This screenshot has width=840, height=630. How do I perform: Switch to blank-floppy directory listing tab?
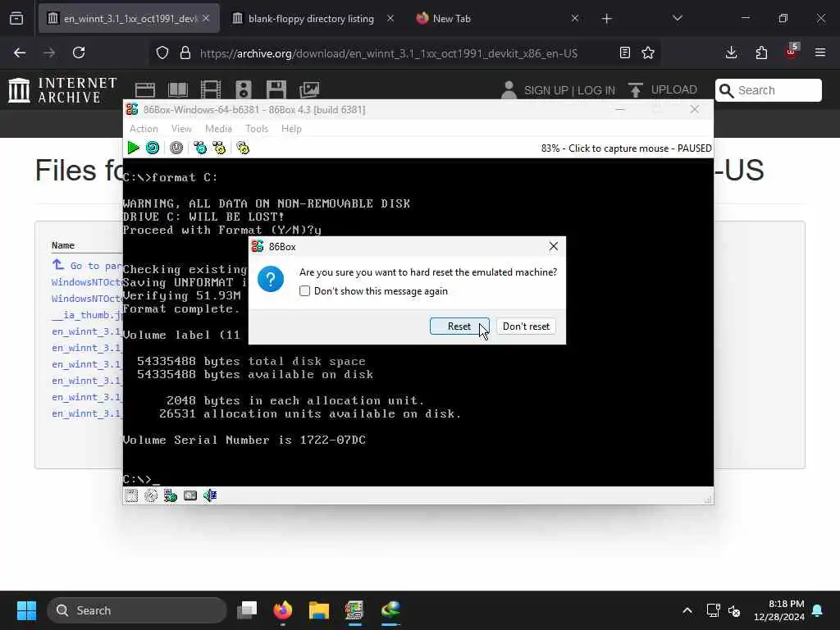pos(311,18)
